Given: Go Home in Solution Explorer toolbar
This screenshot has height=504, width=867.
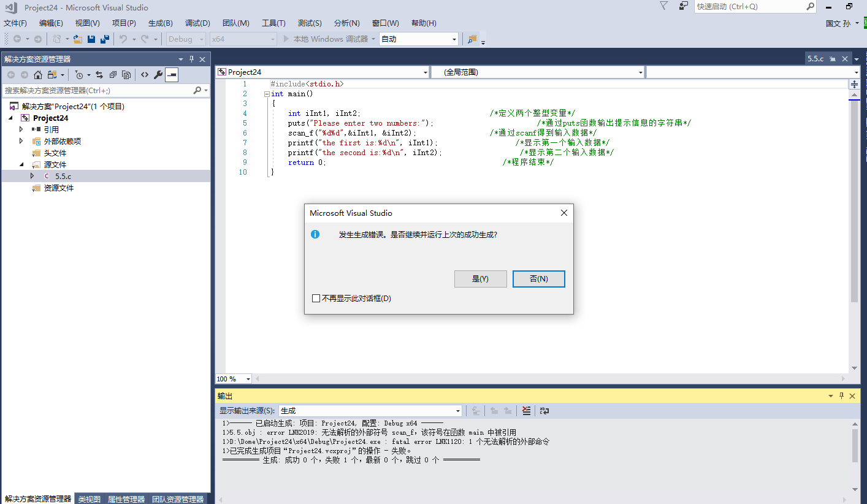Looking at the screenshot, I should click(x=38, y=75).
